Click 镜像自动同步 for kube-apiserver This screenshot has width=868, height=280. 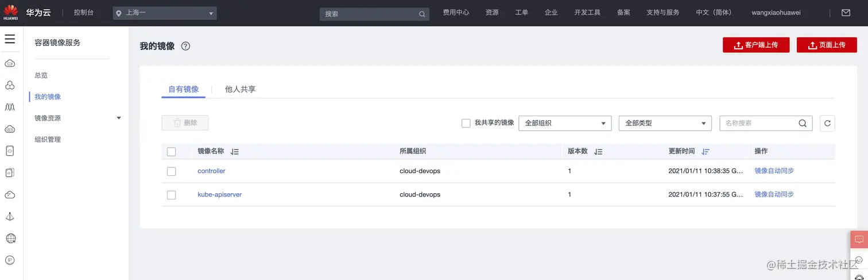(774, 194)
